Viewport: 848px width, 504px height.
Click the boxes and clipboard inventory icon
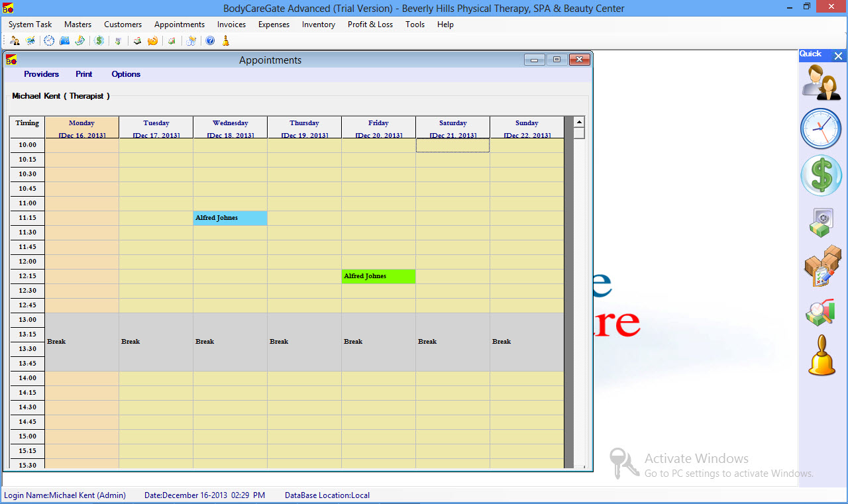click(821, 266)
